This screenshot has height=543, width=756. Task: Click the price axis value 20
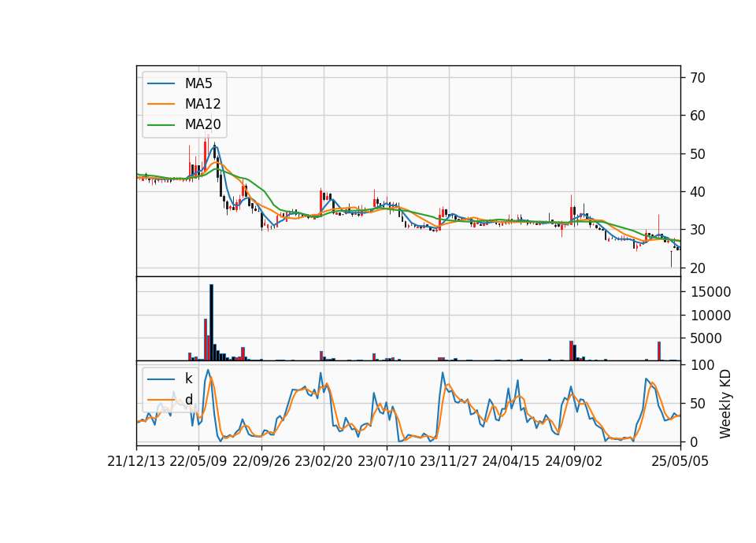pyautogui.click(x=698, y=268)
